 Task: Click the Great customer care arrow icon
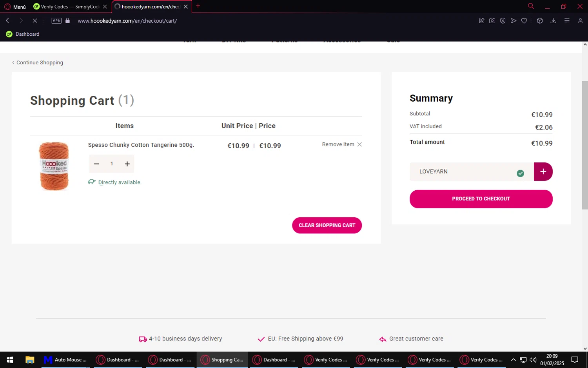383,339
